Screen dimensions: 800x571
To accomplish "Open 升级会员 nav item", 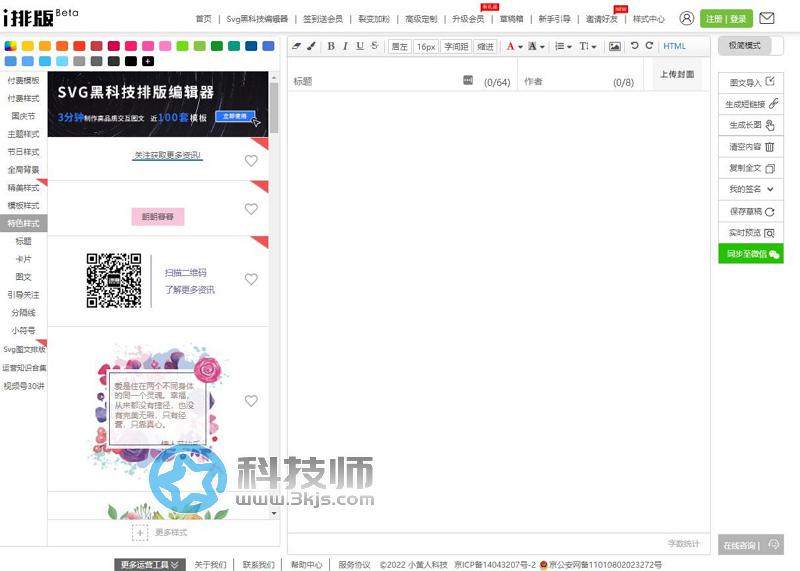I will [x=468, y=19].
